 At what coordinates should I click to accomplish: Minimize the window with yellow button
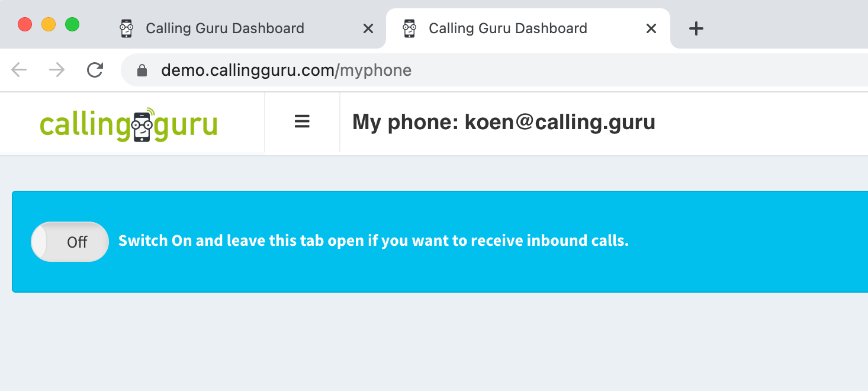pos(49,25)
